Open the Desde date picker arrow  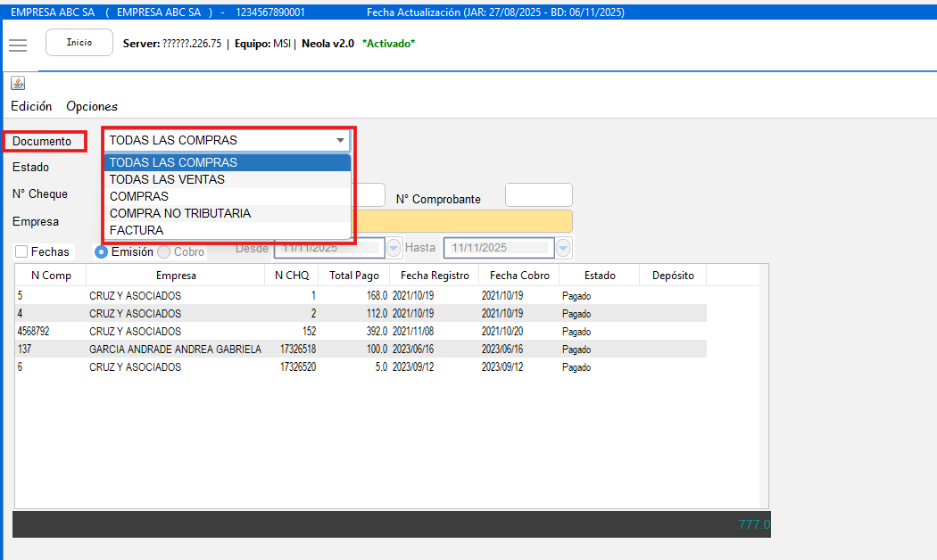pos(394,248)
